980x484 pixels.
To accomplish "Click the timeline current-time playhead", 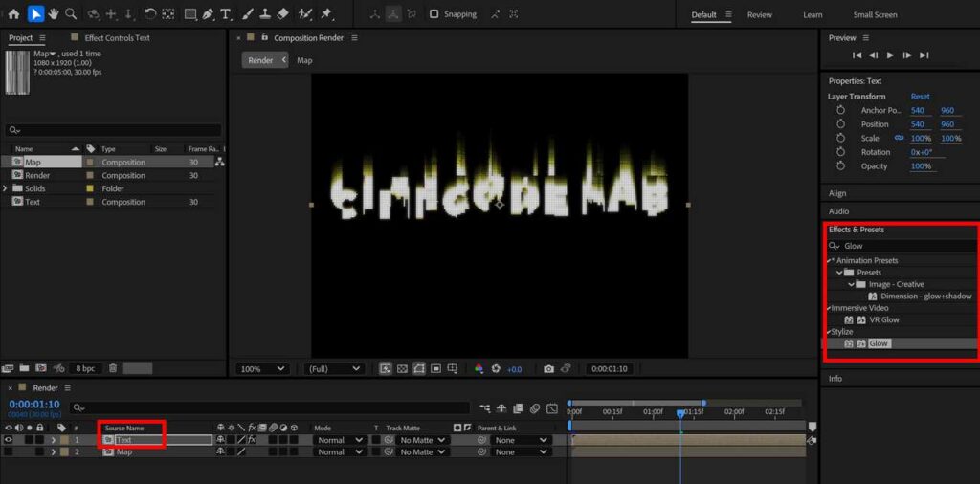I will point(680,413).
